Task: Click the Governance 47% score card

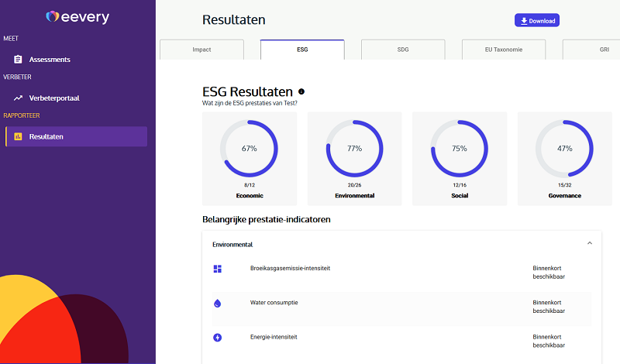Action: pyautogui.click(x=564, y=159)
